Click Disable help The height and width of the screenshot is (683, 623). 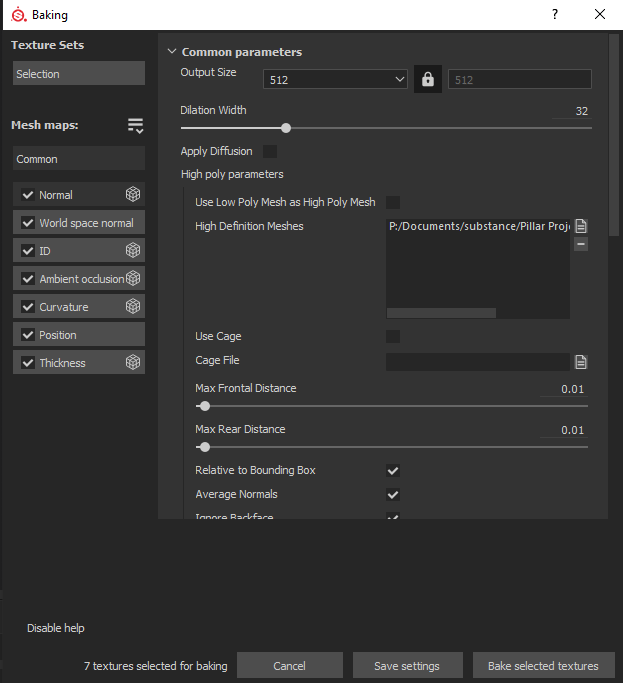coord(56,628)
